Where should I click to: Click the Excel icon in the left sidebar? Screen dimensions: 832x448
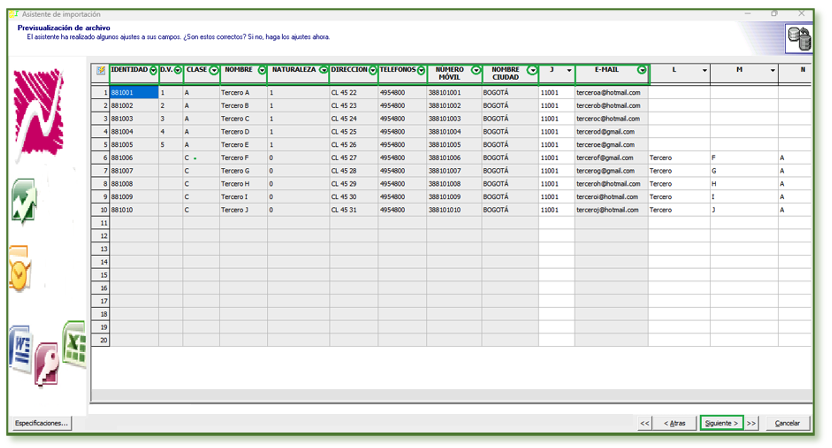click(x=75, y=343)
